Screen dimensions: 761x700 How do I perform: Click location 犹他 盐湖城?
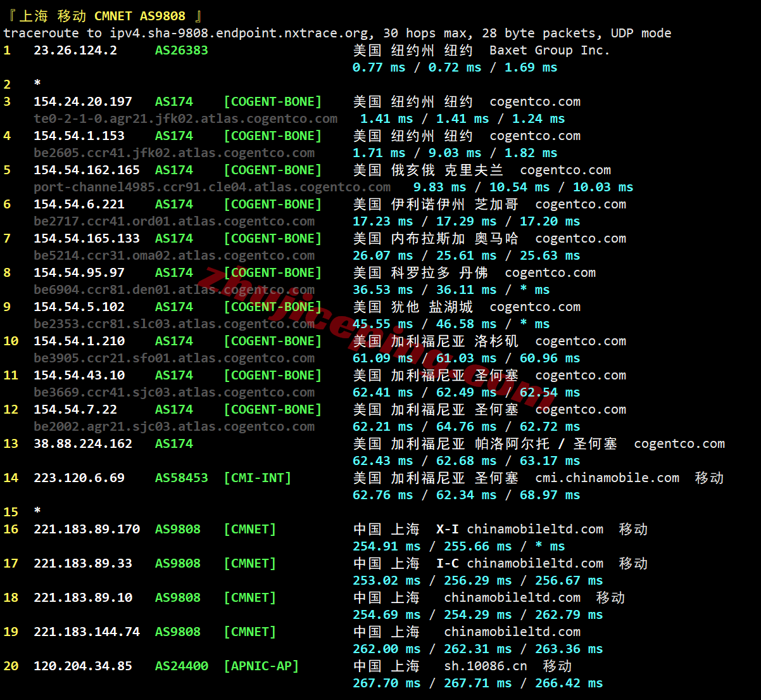(x=432, y=307)
